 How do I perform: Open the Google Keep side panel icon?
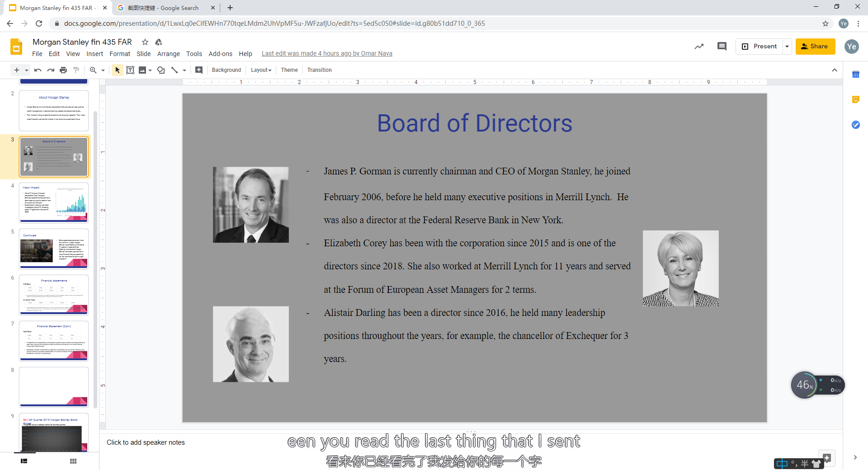coord(855,99)
